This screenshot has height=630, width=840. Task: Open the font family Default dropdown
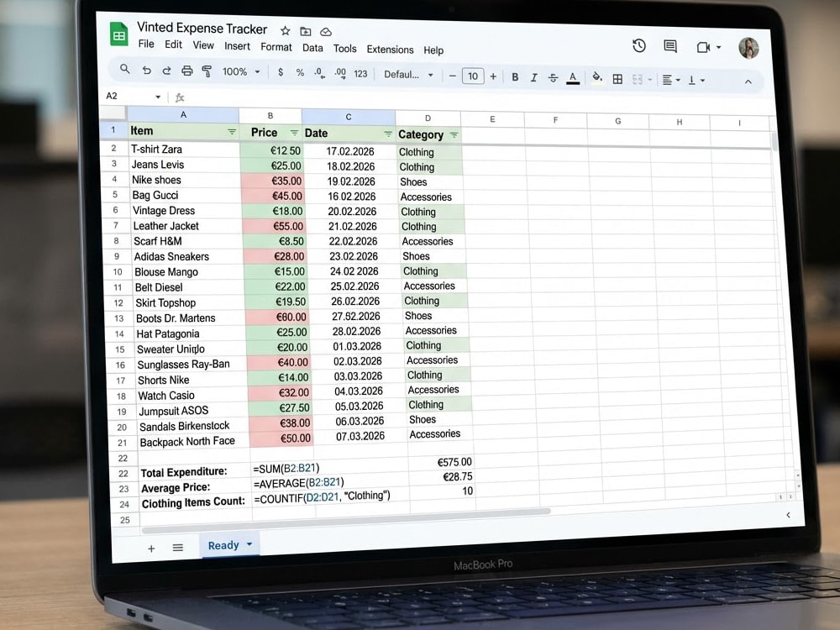pyautogui.click(x=408, y=75)
